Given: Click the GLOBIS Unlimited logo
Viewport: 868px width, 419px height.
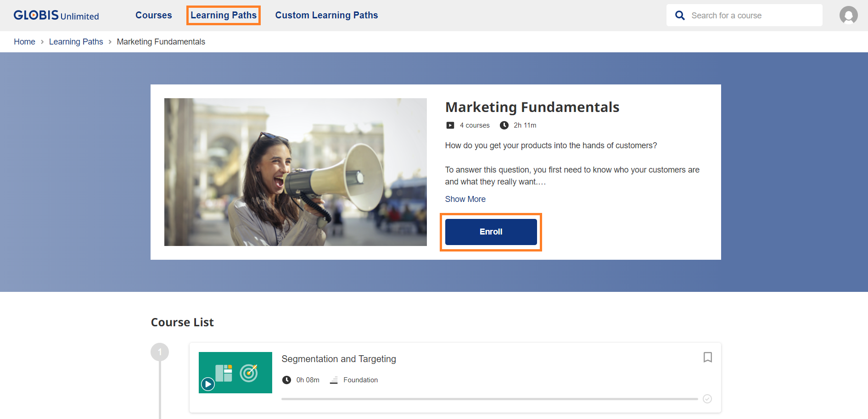Looking at the screenshot, I should click(x=56, y=15).
